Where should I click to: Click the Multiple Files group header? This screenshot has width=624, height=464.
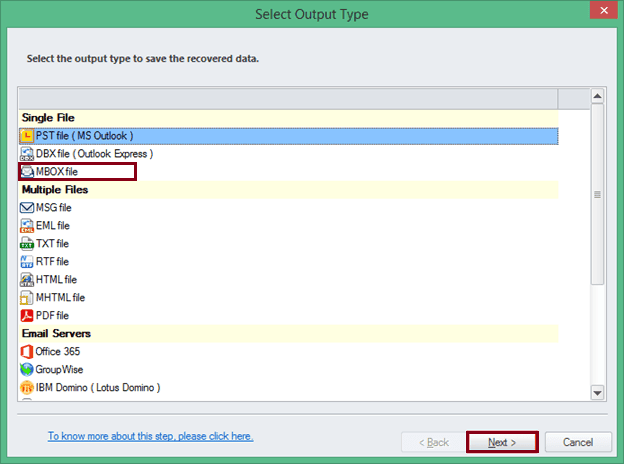pyautogui.click(x=289, y=190)
